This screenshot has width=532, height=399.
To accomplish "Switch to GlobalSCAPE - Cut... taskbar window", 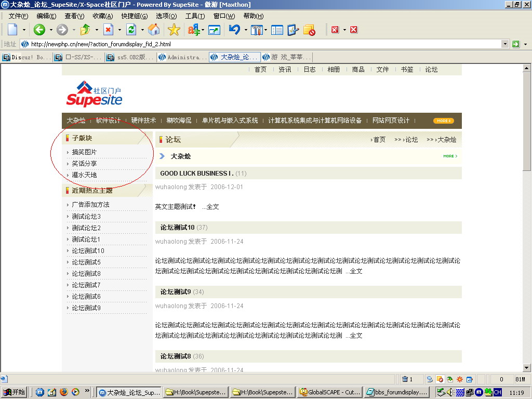I will [330, 392].
